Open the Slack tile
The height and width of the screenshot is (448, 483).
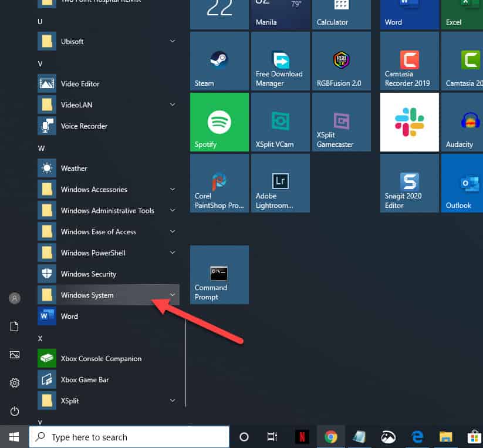coord(410,122)
